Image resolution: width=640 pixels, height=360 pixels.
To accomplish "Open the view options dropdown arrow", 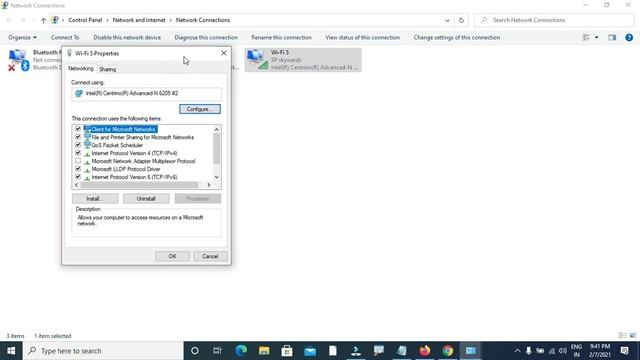I will (x=596, y=37).
